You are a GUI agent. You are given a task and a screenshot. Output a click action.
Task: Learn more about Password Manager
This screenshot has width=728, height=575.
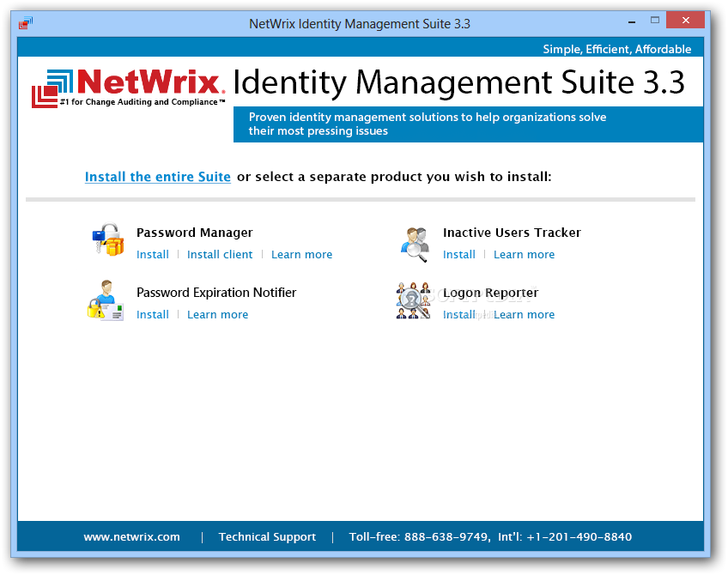(302, 254)
